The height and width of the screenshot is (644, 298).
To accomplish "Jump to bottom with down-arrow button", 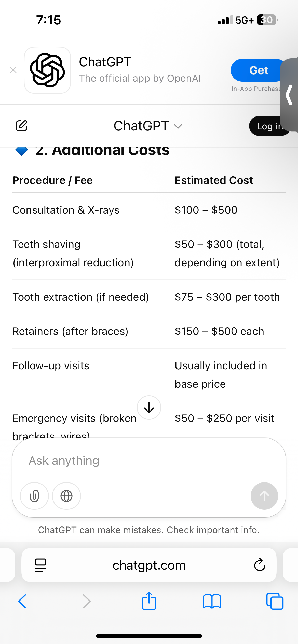I will [x=149, y=407].
